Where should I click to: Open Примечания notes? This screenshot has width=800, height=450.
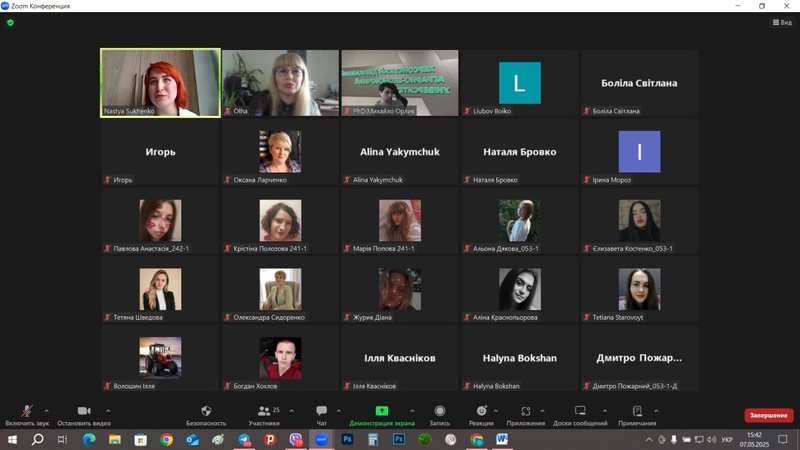(x=637, y=412)
